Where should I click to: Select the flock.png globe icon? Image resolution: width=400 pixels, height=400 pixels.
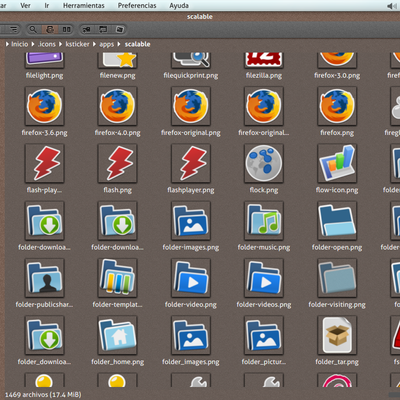tap(264, 163)
